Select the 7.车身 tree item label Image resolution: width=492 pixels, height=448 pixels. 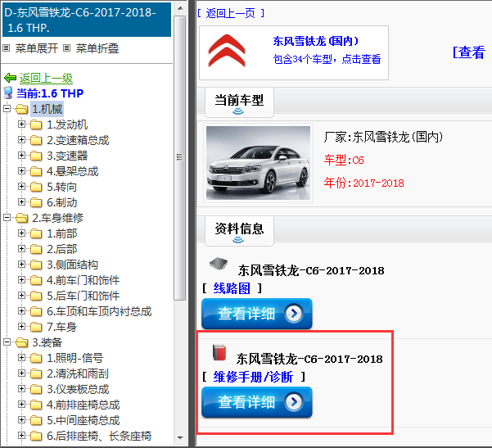62,327
